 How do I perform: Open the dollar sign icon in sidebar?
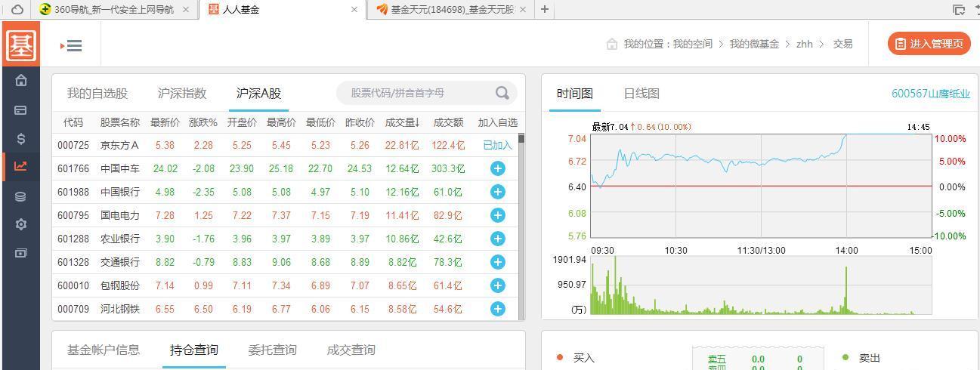click(21, 138)
